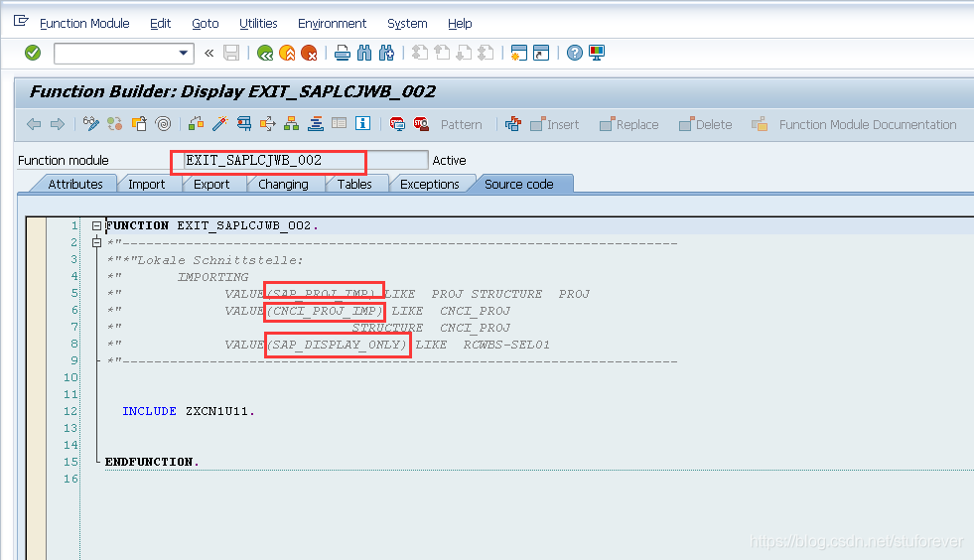The width and height of the screenshot is (974, 560).
Task: Open the Goto menu
Action: (x=205, y=24)
